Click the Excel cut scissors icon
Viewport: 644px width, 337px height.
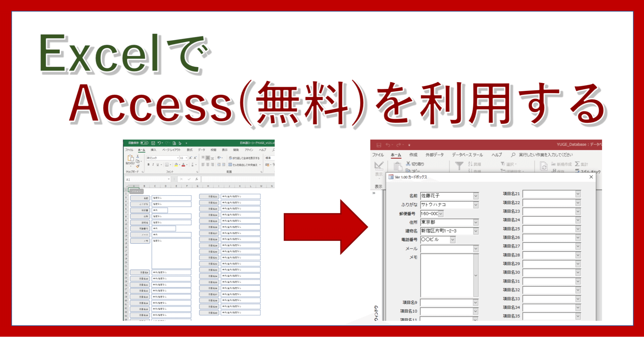[x=138, y=156]
